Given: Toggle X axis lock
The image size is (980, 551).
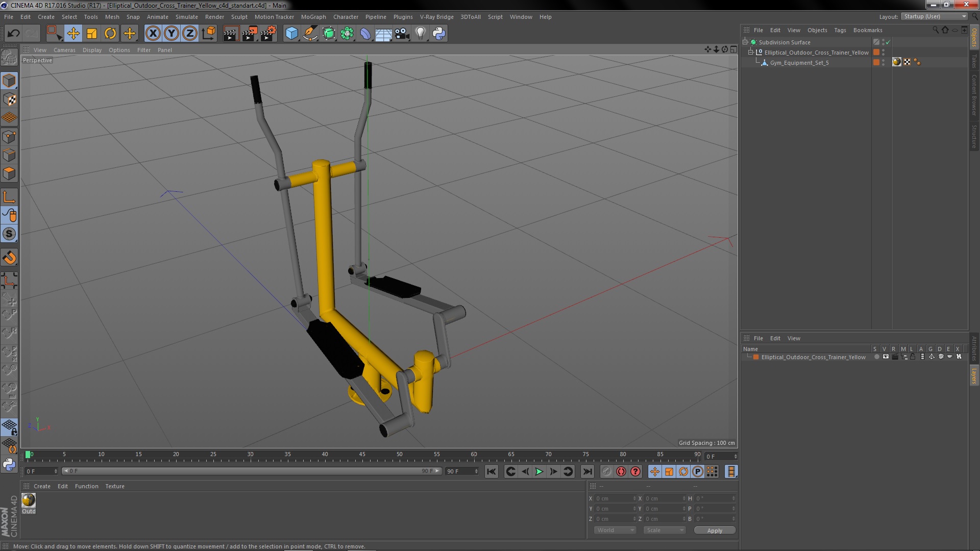Looking at the screenshot, I should 153,34.
